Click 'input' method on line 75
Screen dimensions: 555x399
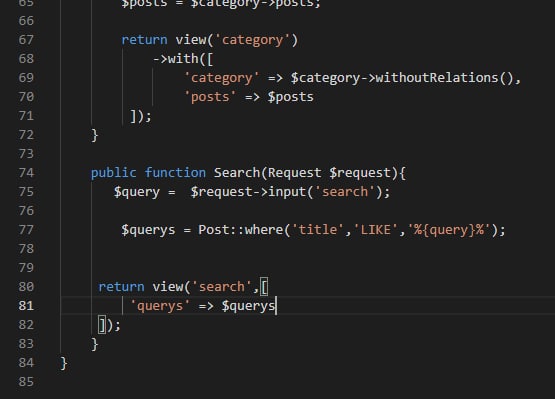tap(287, 192)
